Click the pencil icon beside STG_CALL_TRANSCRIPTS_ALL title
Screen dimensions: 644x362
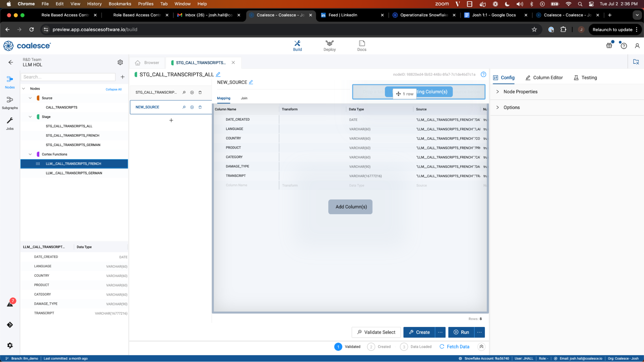[x=218, y=74]
